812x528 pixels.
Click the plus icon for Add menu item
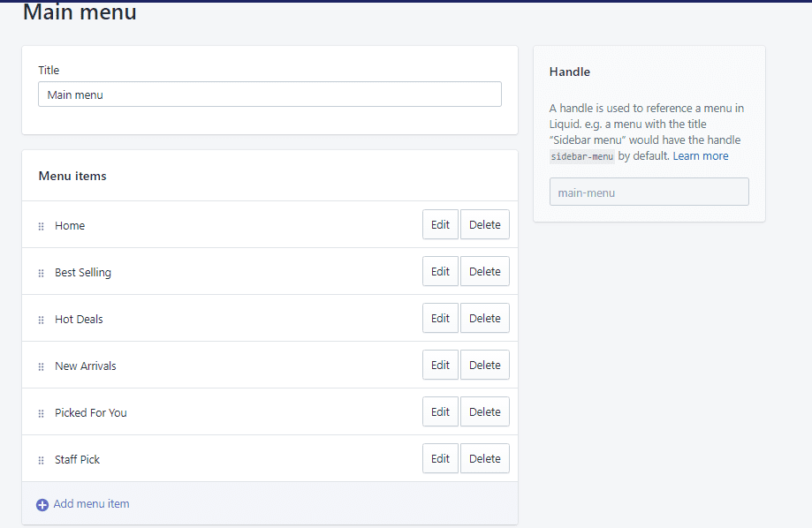(x=42, y=505)
